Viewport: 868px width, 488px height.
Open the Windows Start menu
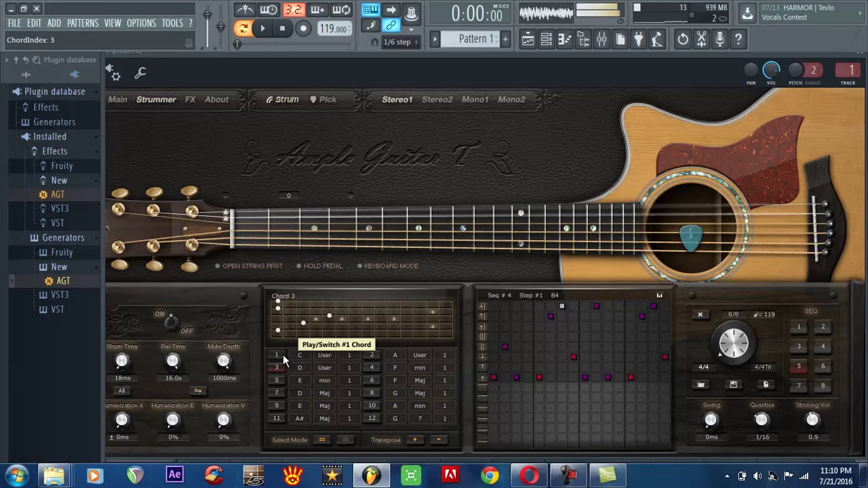tap(17, 475)
